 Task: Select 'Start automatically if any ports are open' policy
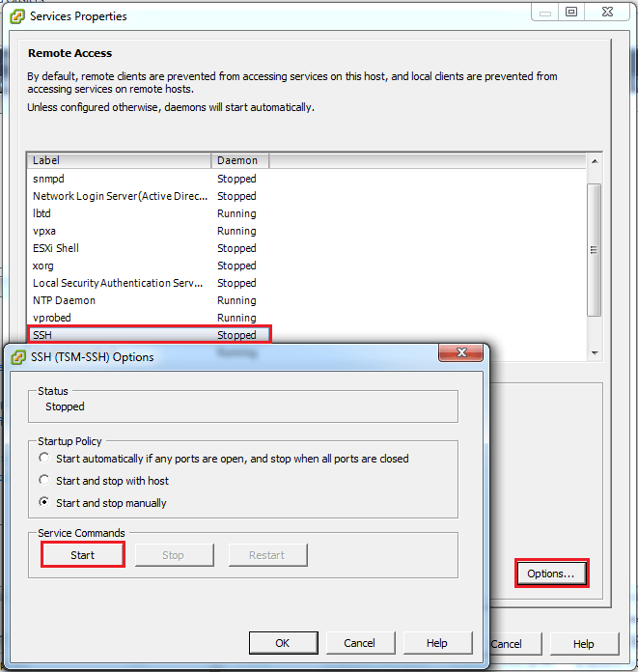tap(44, 459)
